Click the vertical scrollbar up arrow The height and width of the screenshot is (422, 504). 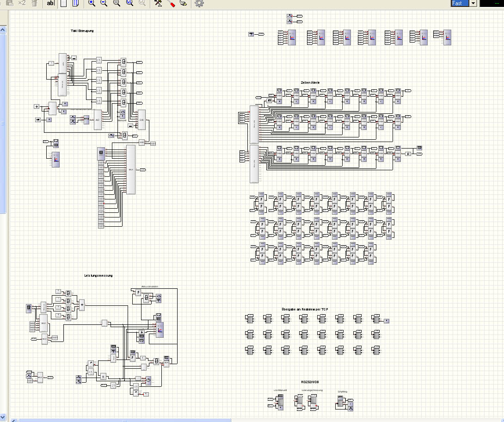(x=3, y=30)
